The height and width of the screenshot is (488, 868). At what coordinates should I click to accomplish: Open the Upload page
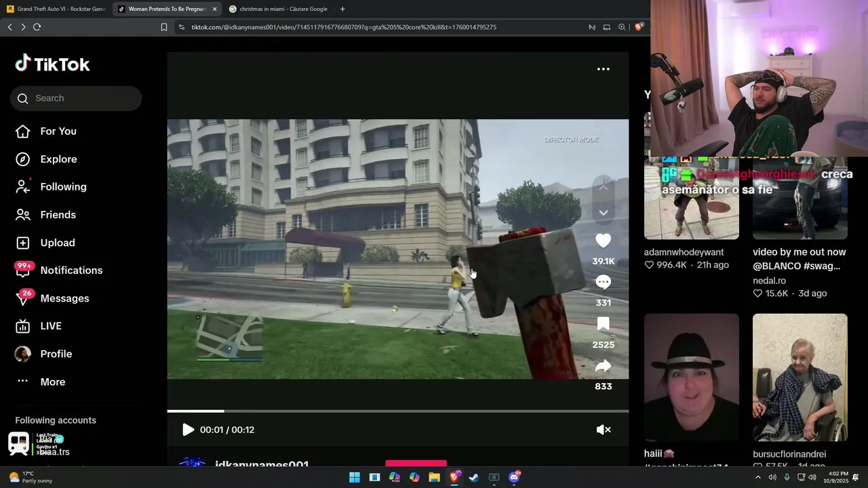(x=45, y=243)
